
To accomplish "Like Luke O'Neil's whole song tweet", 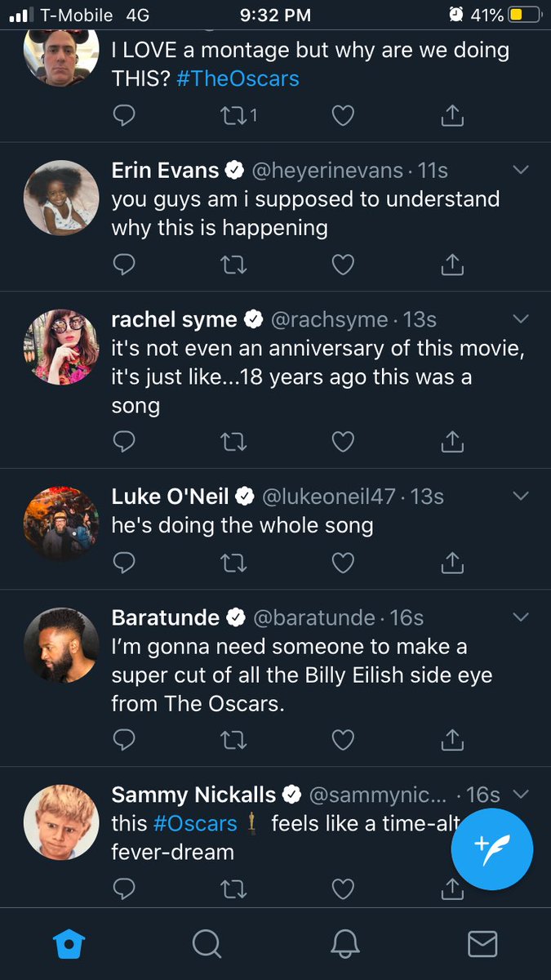I will click(x=343, y=563).
